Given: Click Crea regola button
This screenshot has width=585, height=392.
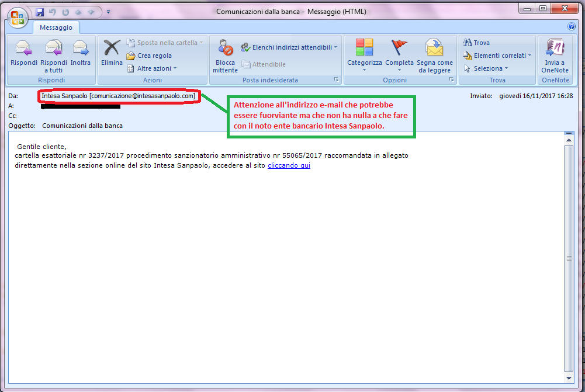Looking at the screenshot, I should click(149, 55).
